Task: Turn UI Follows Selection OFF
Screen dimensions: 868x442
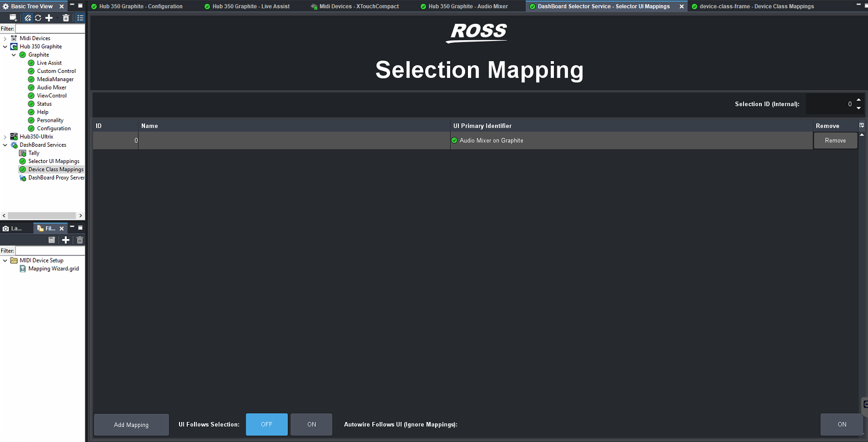Action: click(x=267, y=425)
